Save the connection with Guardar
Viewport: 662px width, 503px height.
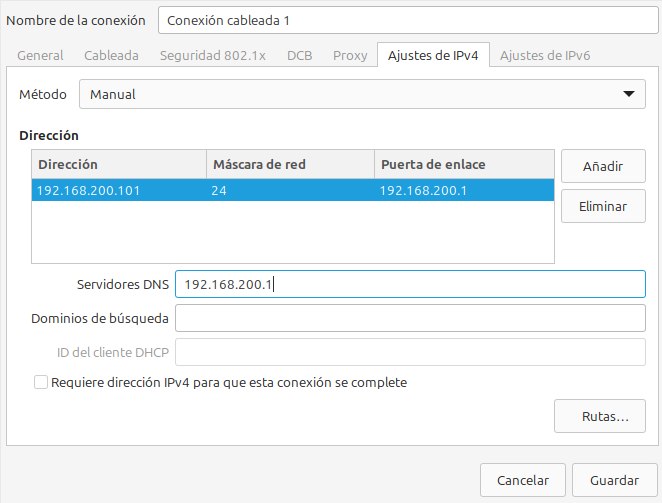(614, 480)
